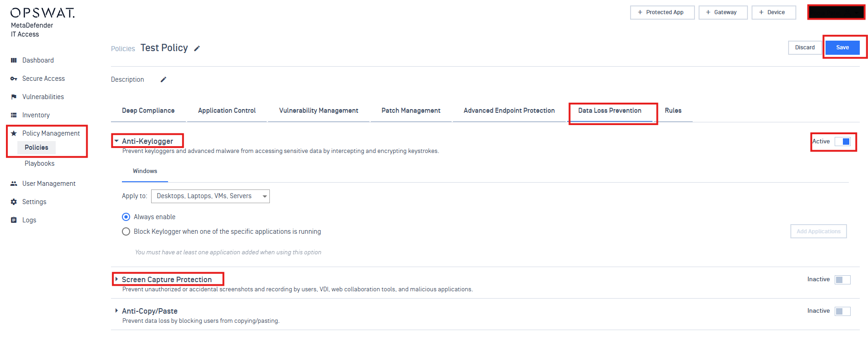The width and height of the screenshot is (868, 352).
Task: Edit Description with pencil icon
Action: coord(163,79)
